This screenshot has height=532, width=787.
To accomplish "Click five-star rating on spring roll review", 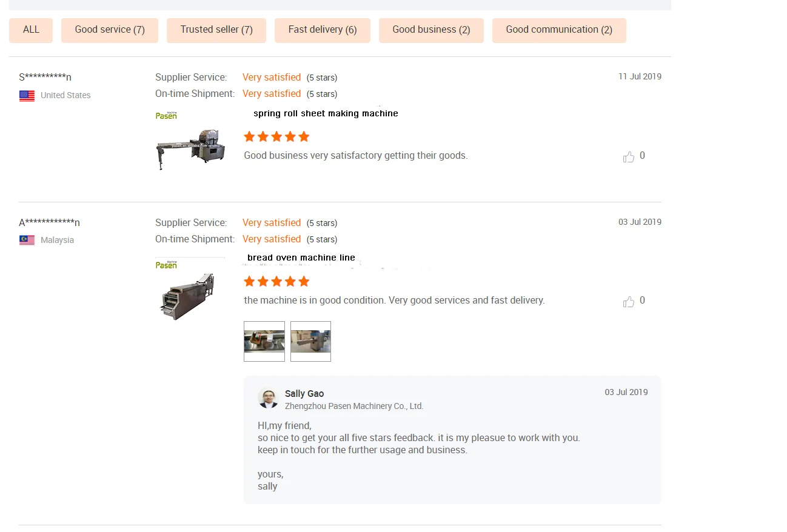I will [x=276, y=137].
